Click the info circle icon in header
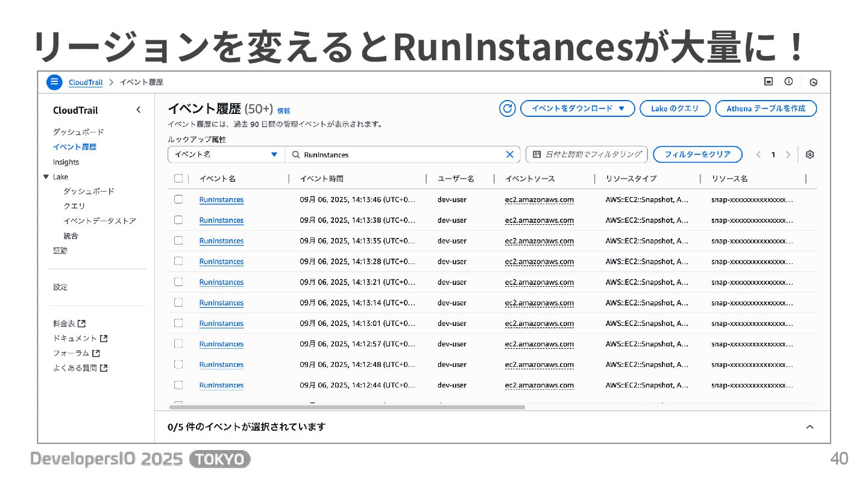This screenshot has height=488, width=868. click(x=788, y=82)
